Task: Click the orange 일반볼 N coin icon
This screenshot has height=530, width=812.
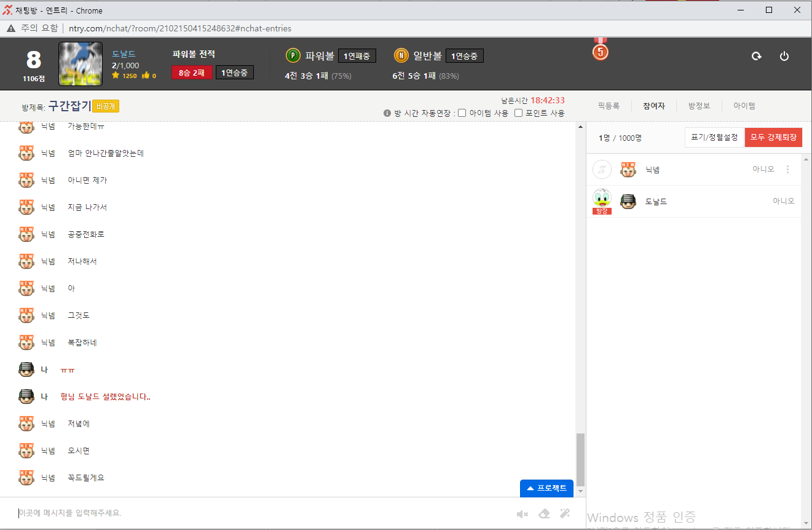Action: [401, 56]
